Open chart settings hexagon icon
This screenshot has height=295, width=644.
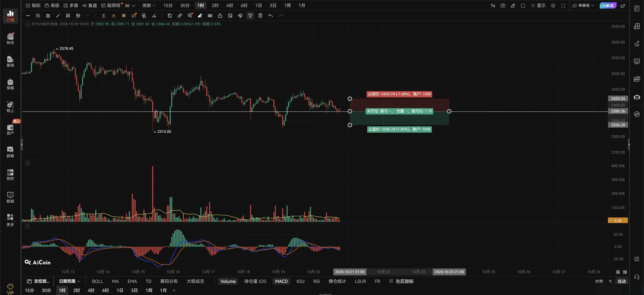pyautogui.click(x=553, y=6)
